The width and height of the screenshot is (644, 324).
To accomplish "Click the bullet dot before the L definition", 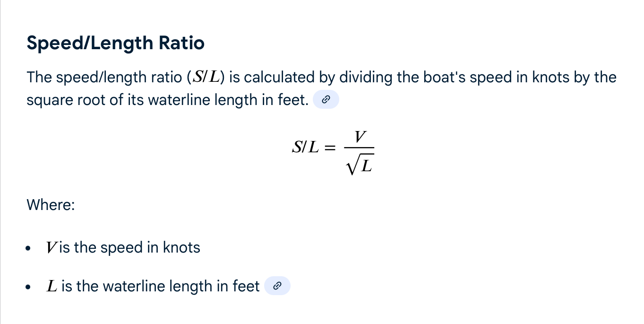I will point(30,287).
